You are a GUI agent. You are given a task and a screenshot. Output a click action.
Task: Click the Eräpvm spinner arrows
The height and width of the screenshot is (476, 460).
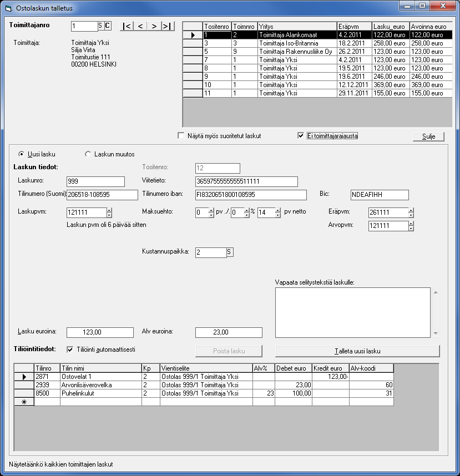pyautogui.click(x=411, y=212)
